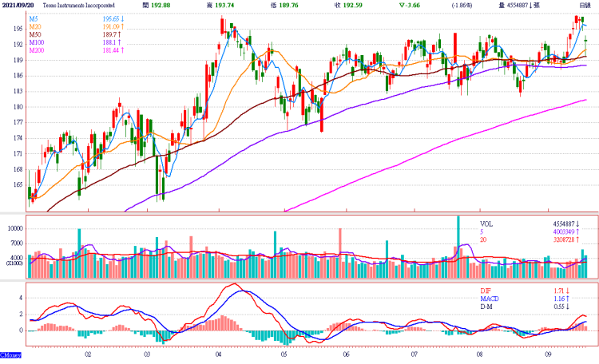Click the VOL indicator label

pyautogui.click(x=486, y=224)
